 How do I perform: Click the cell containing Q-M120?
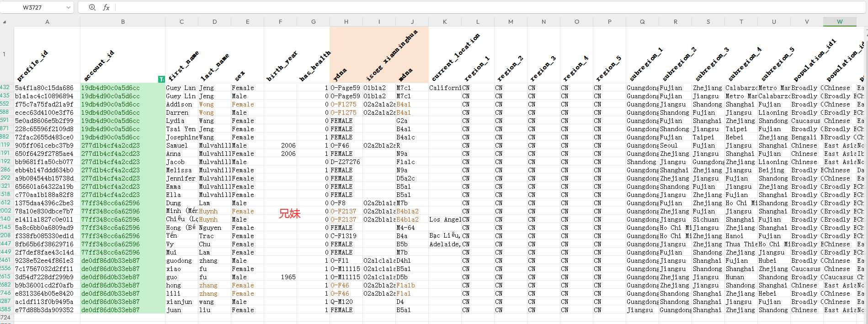point(346,302)
